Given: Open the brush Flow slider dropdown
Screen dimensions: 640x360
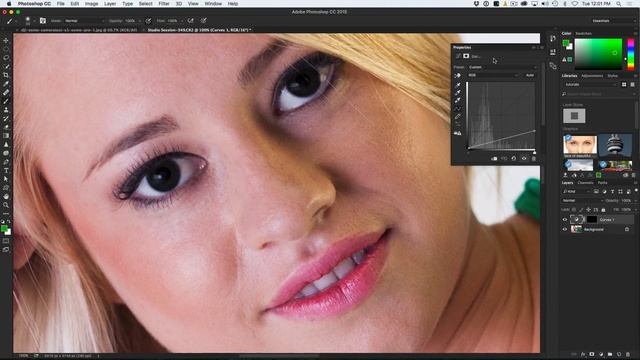Looking at the screenshot, I should (x=182, y=20).
